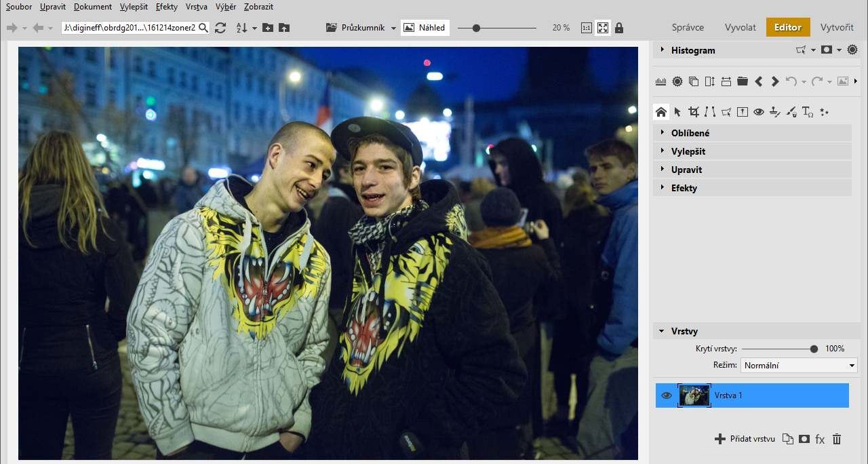Select the arrow pointer tool

pos(677,112)
